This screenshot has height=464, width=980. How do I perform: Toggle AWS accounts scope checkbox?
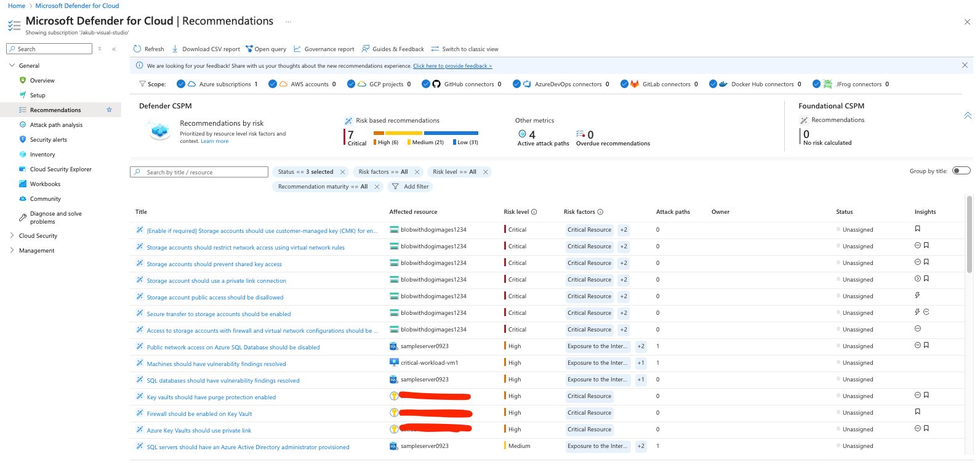click(x=273, y=84)
